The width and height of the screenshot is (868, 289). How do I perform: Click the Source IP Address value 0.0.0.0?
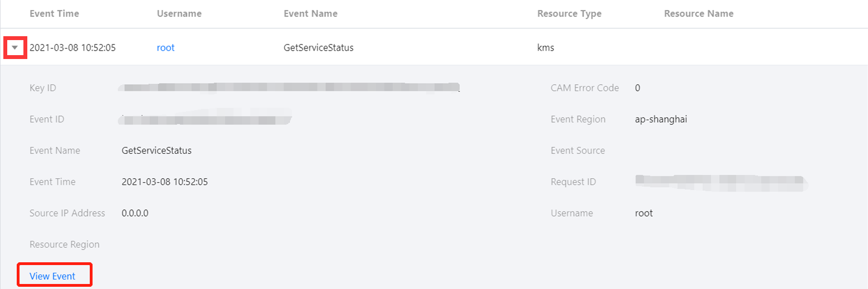135,213
